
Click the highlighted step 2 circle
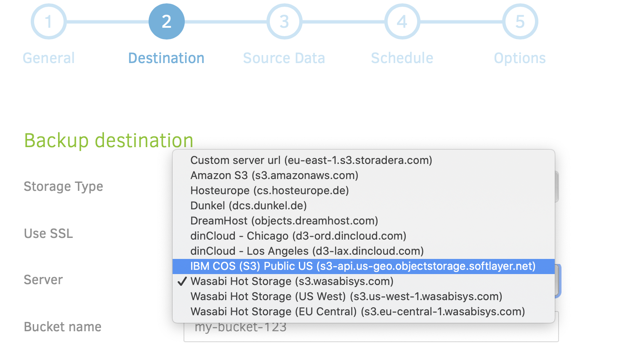[166, 21]
